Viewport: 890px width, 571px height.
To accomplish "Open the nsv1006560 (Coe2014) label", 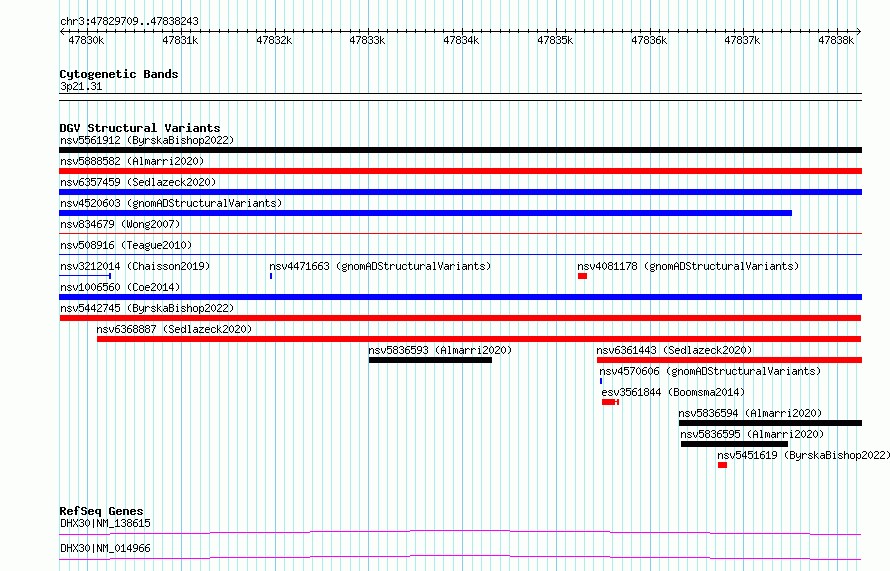I will [x=120, y=287].
